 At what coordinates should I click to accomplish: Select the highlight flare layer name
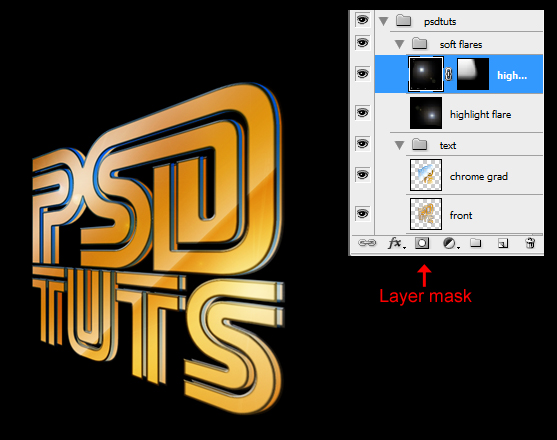(x=480, y=114)
